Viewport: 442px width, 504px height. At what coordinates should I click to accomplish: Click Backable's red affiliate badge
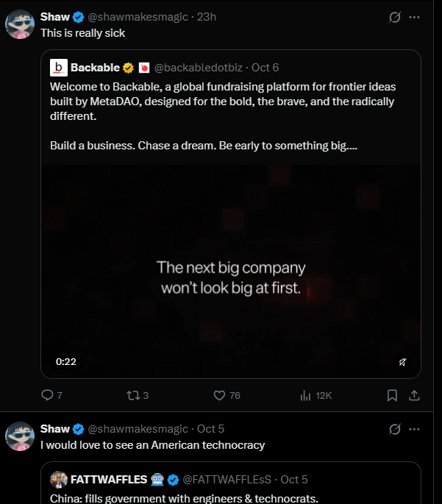tap(144, 68)
